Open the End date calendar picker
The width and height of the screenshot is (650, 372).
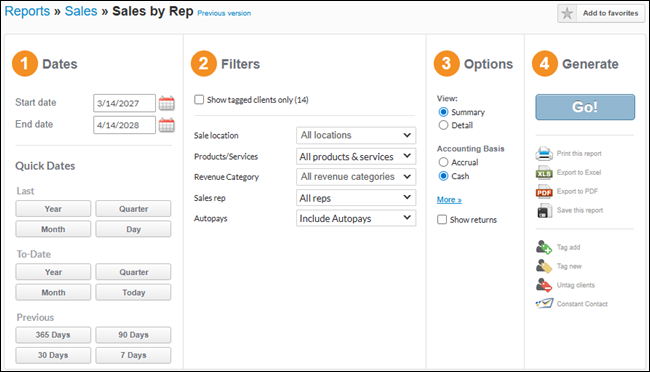[167, 125]
